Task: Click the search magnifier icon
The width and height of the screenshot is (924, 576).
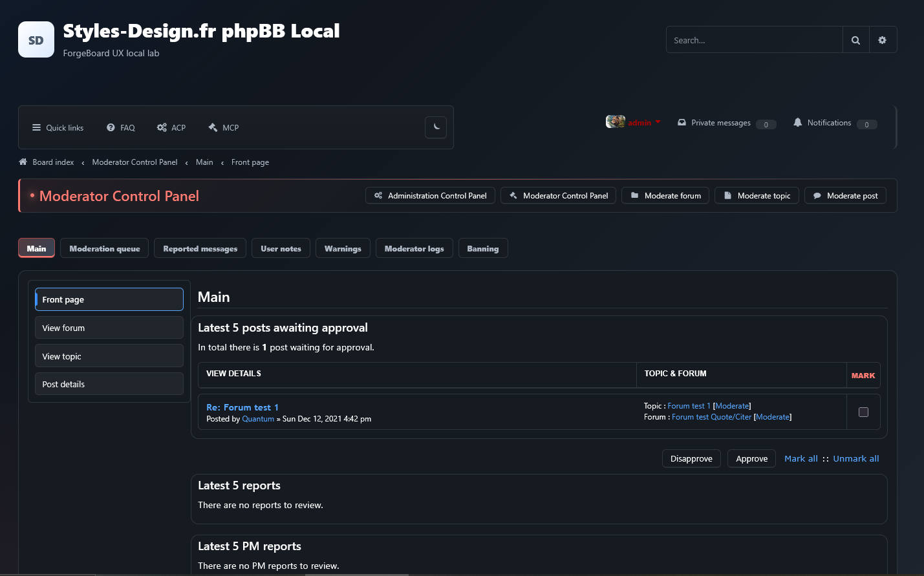Action: 855,40
